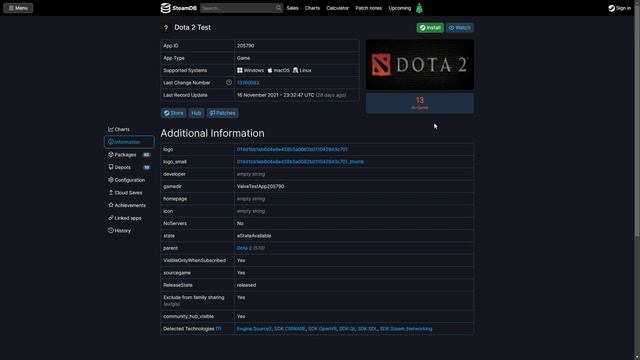Select the App ID 205790 value
The width and height of the screenshot is (640, 360).
coord(245,46)
